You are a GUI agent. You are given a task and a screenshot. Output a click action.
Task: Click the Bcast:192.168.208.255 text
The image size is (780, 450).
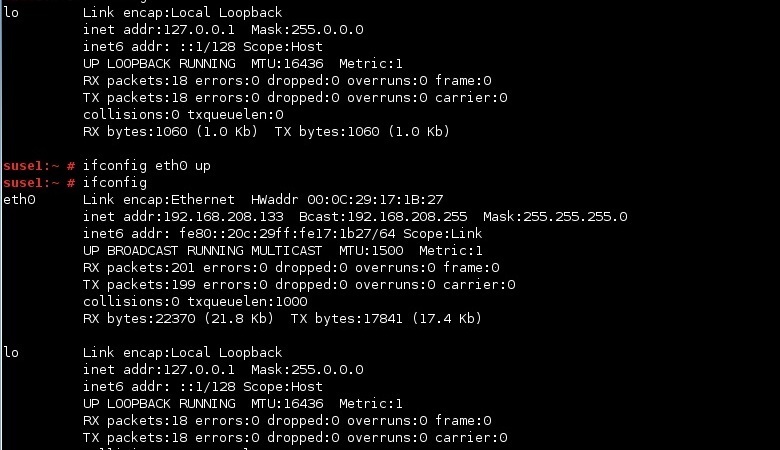click(x=383, y=217)
